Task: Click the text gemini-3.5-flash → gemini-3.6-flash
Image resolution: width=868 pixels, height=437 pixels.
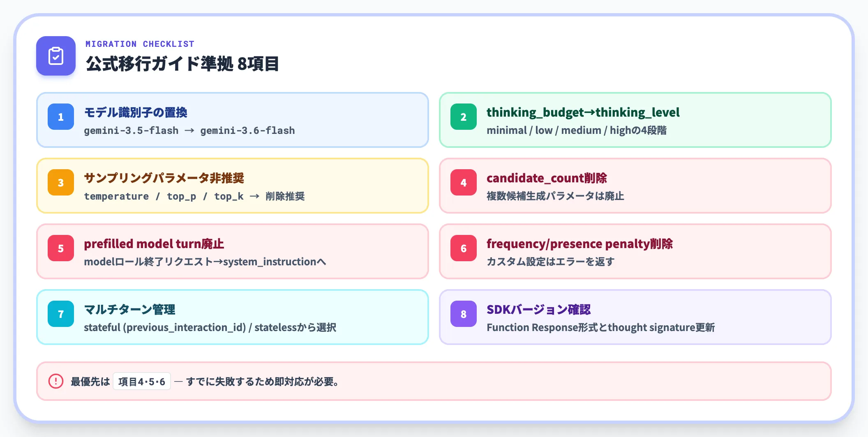Action: point(189,131)
